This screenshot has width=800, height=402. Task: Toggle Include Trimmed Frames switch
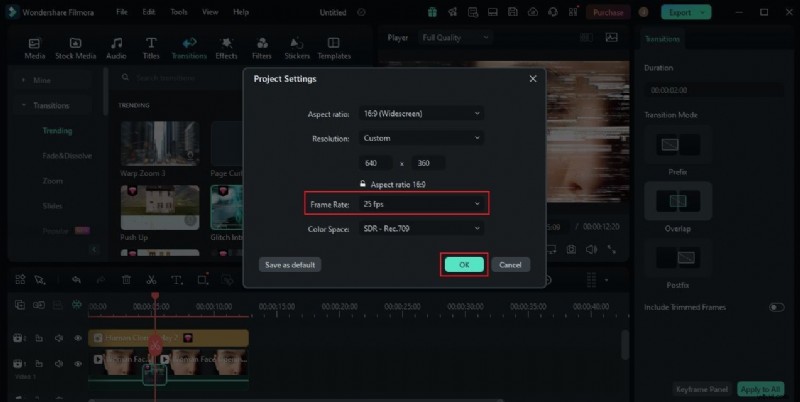tap(776, 307)
